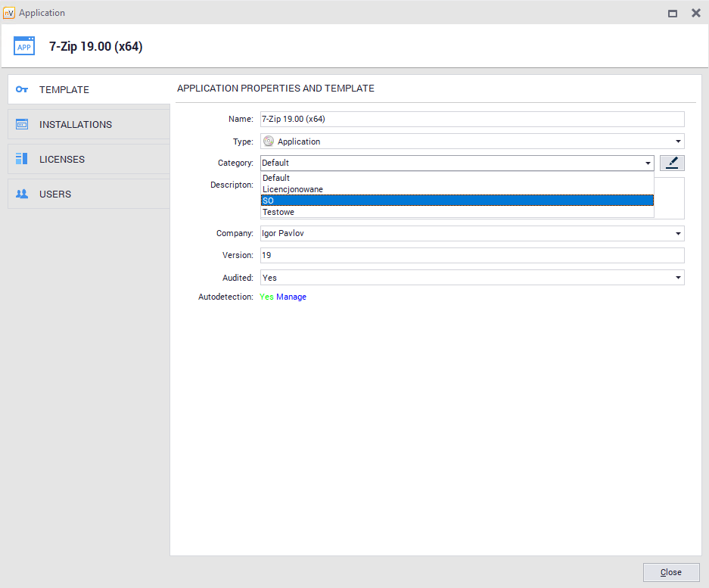Click the Manage autodetection link
Image resolution: width=709 pixels, height=588 pixels.
click(x=291, y=297)
